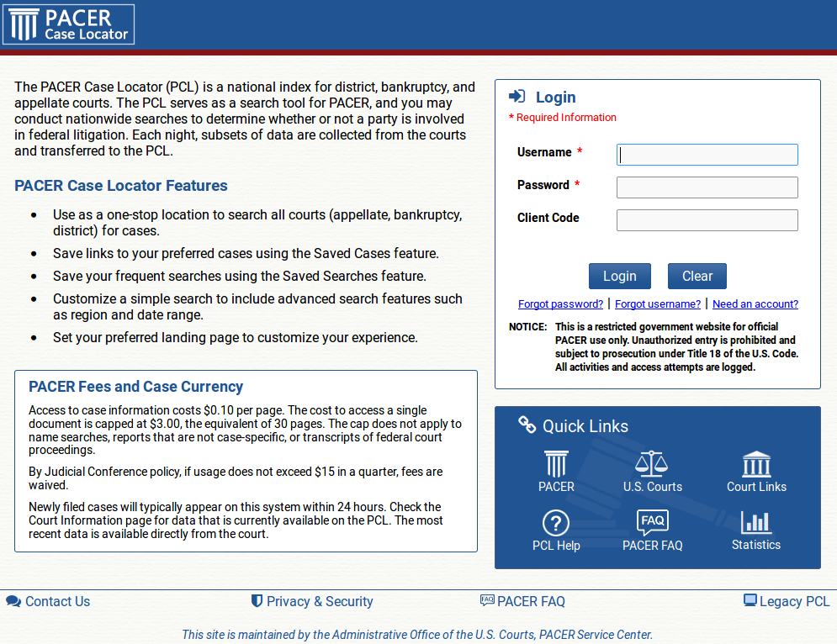This screenshot has width=837, height=644.
Task: Click the PACER Case Locator logo
Action: 68,24
